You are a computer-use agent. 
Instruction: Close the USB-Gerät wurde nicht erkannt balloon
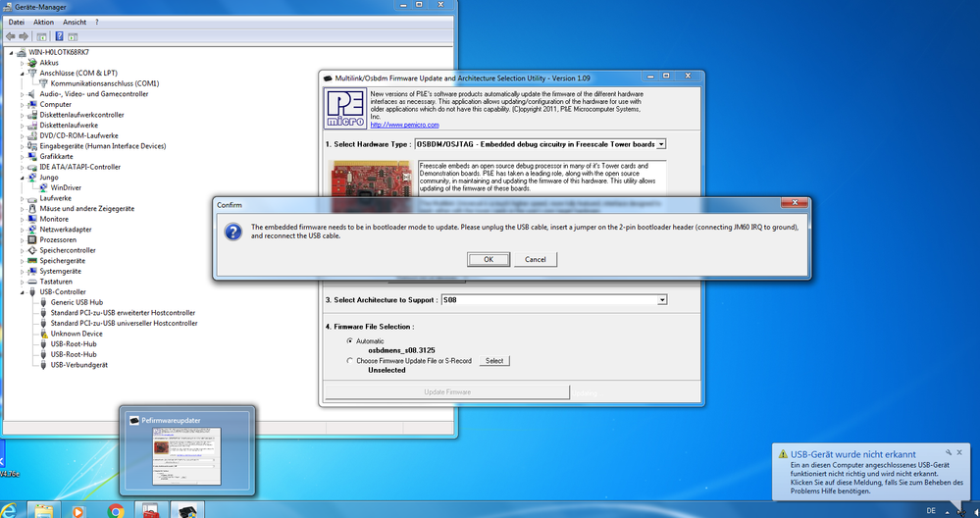point(959,452)
